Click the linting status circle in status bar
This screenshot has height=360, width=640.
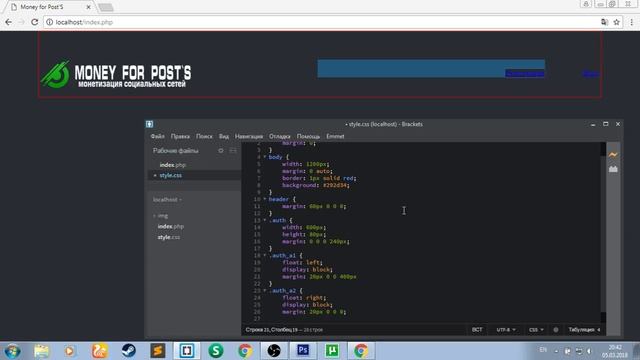(556, 330)
